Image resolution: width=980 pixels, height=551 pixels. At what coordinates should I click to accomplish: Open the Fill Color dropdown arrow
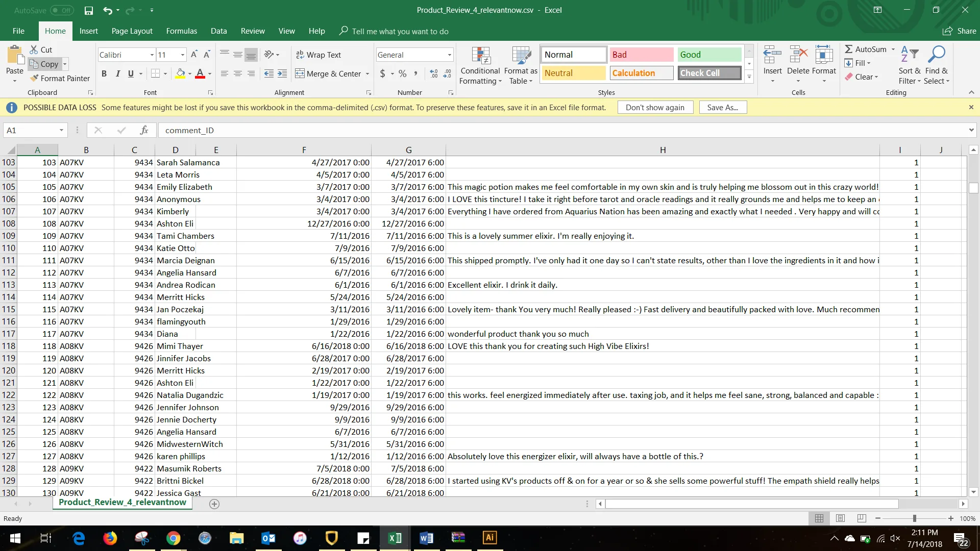pos(189,73)
